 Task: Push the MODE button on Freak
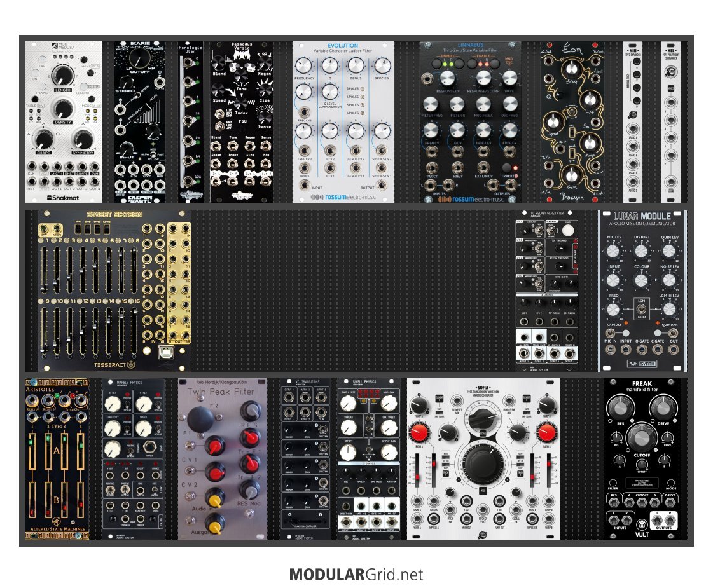click(671, 482)
